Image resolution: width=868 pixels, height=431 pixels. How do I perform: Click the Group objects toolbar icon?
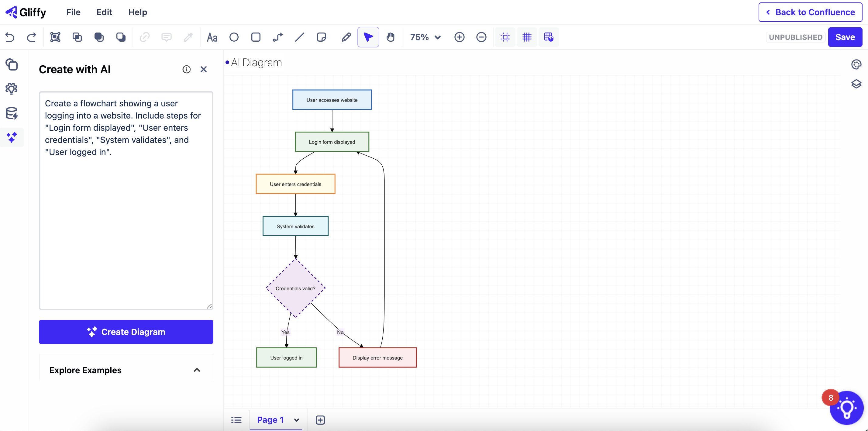point(55,37)
